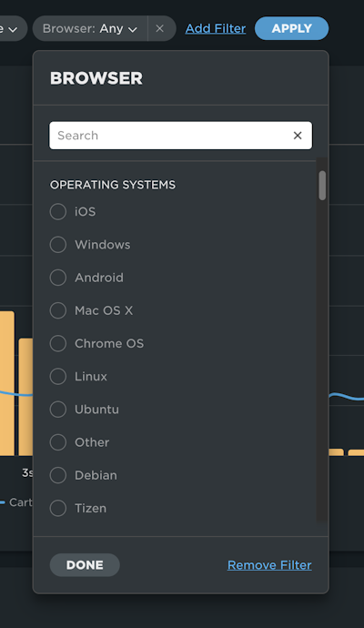Viewport: 364px width, 628px height.
Task: Clear the search field with the X icon
Action: [298, 136]
